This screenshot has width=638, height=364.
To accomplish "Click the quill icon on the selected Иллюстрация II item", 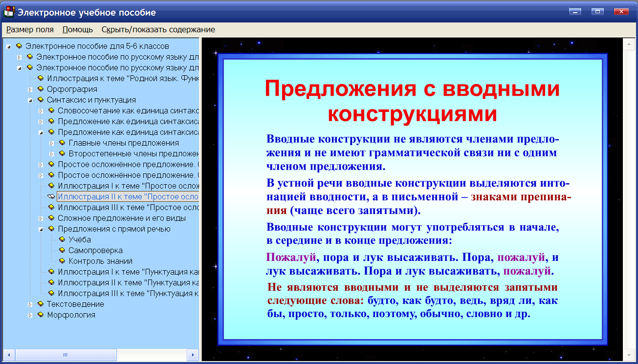I will point(50,196).
